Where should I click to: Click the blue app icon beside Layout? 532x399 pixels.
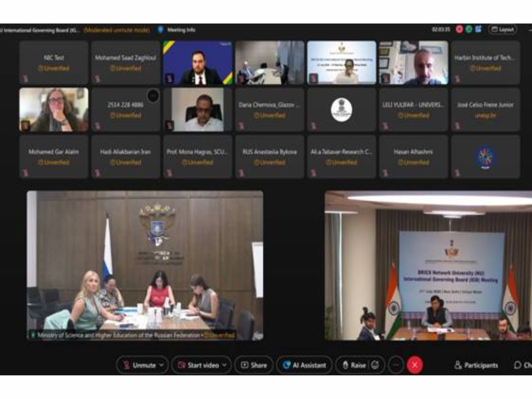(x=478, y=29)
